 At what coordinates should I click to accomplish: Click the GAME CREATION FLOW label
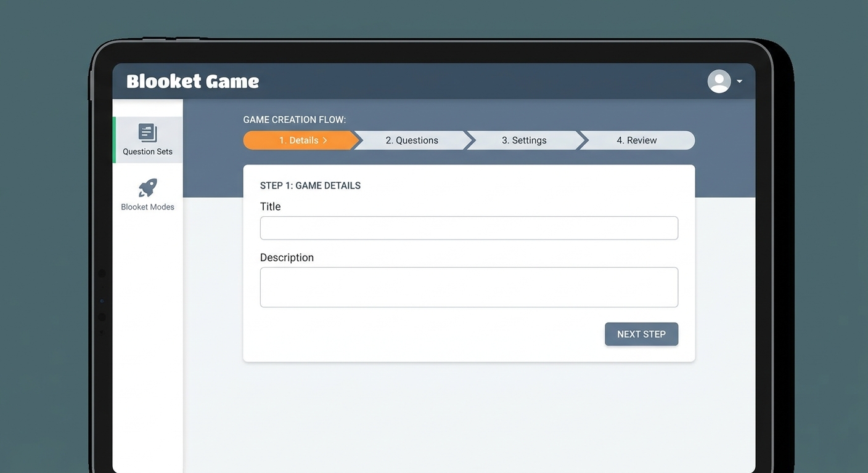coord(294,119)
